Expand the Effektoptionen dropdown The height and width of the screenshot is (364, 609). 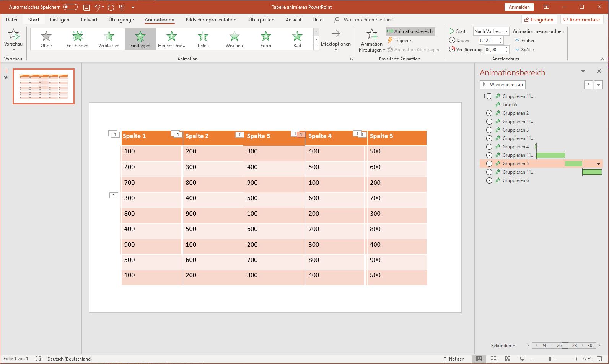pos(336,41)
